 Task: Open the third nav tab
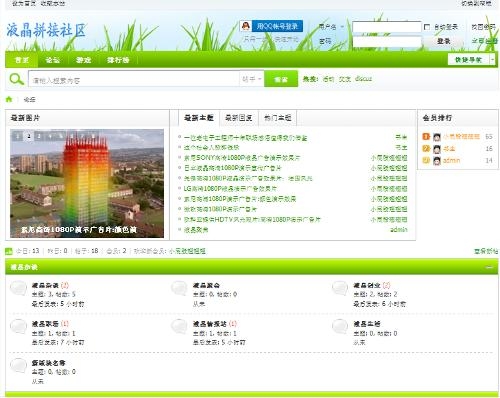(x=84, y=60)
